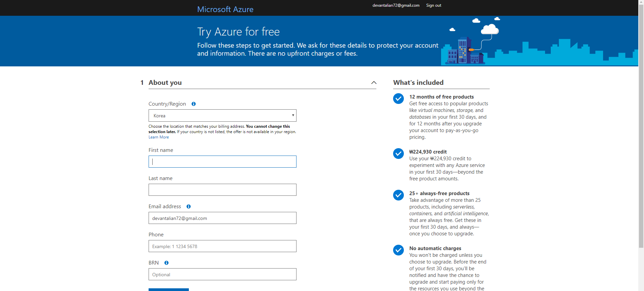The image size is (644, 291).
Task: Select the Email address input field
Action: pos(222,218)
